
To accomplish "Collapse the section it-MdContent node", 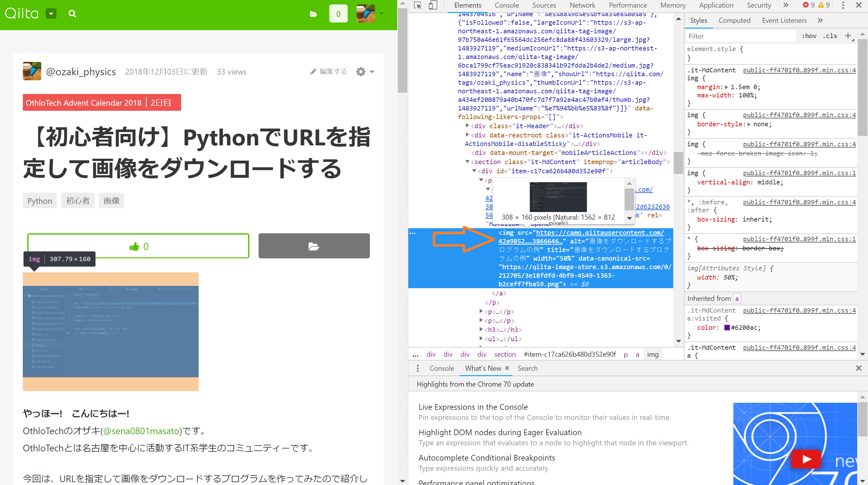I will tap(467, 162).
